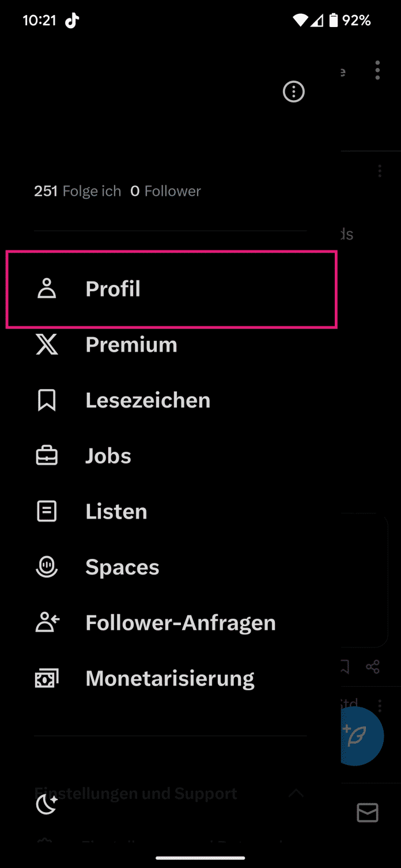The image size is (401, 868).
Task: Toggle dark mode with the moon icon
Action: click(47, 804)
